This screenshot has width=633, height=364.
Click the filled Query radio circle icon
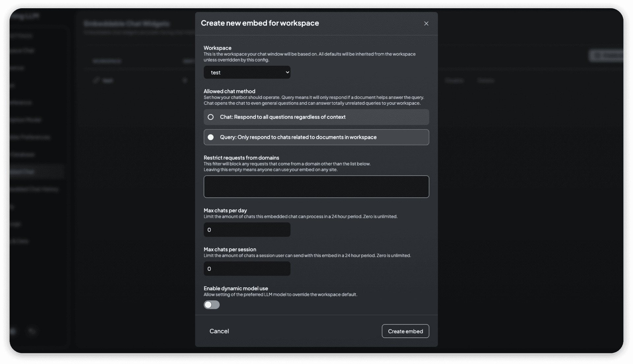[x=211, y=137]
